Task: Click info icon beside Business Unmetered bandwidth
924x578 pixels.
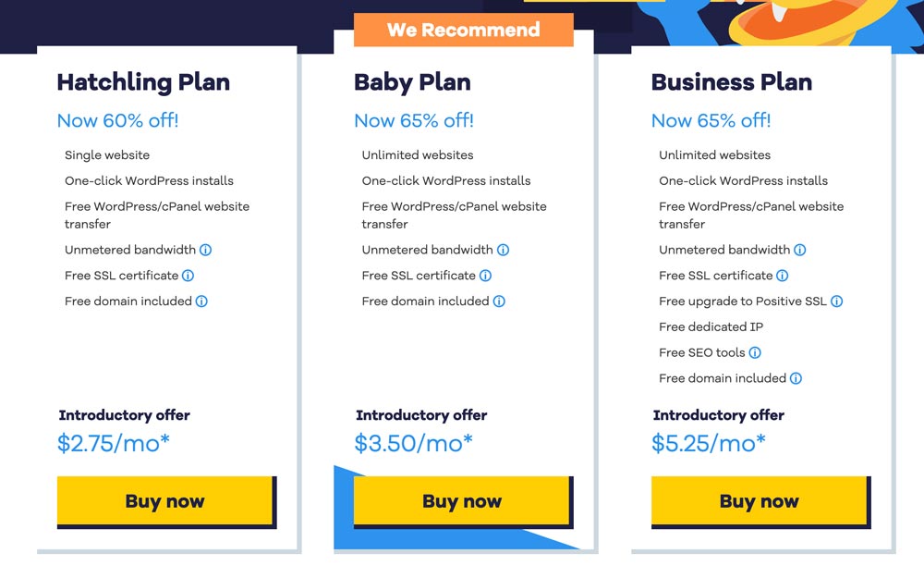Action: [799, 250]
